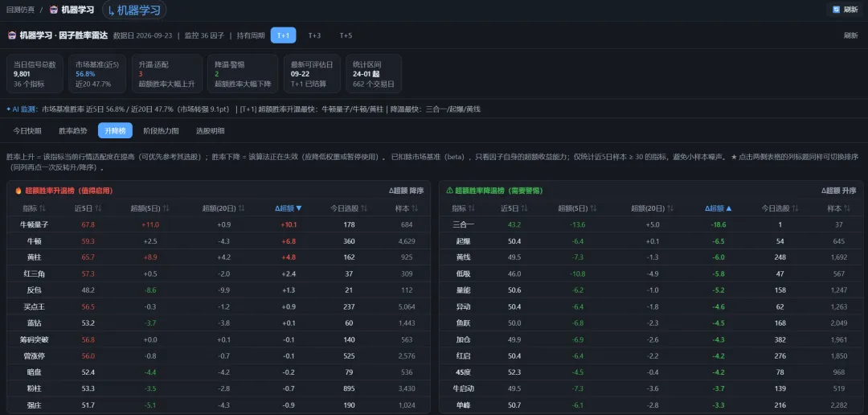This screenshot has height=415, width=868.
Task: Open the 机器学习 page selector pill
Action: point(134,10)
